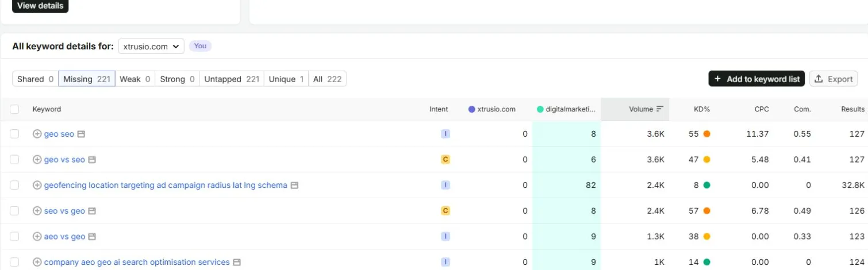
Task: Click the Volume column sort icon
Action: point(660,109)
